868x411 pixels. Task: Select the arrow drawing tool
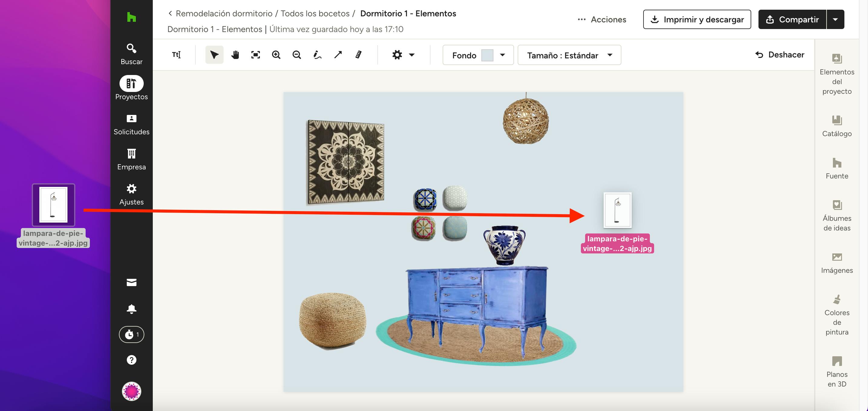click(x=338, y=54)
